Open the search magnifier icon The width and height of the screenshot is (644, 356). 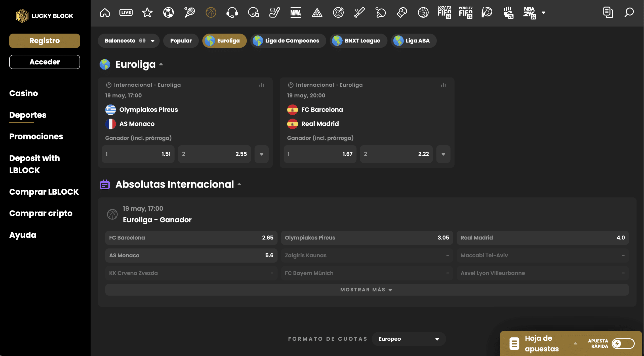pos(629,12)
